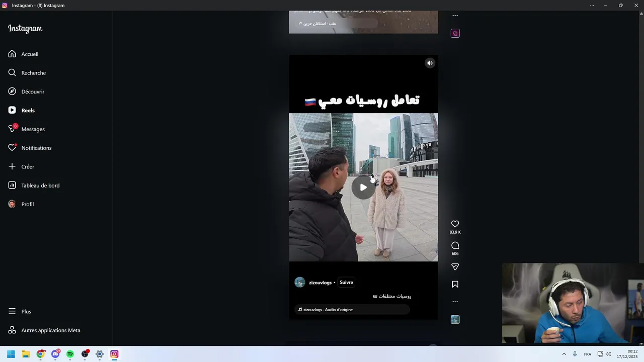This screenshot has height=362, width=644.
Task: Open the zizouvlogs profile avatar
Action: pyautogui.click(x=300, y=282)
